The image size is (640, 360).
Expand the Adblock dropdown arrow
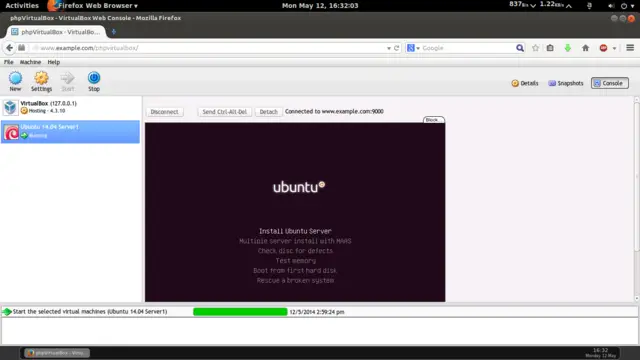pos(614,48)
